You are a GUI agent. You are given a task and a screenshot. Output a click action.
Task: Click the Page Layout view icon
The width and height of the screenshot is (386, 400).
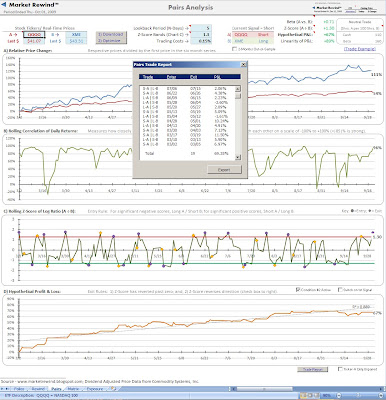(x=310, y=396)
